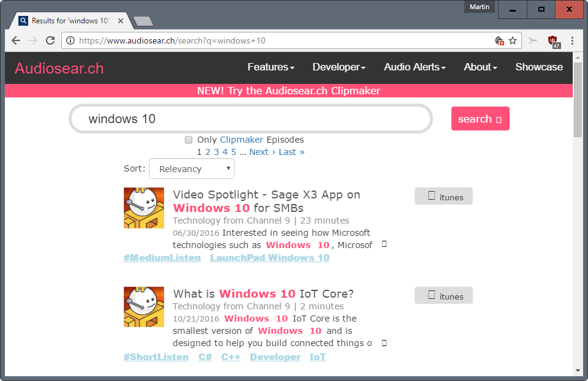The width and height of the screenshot is (588, 381).
Task: Click the date 06/30/2016
Action: [196, 233]
